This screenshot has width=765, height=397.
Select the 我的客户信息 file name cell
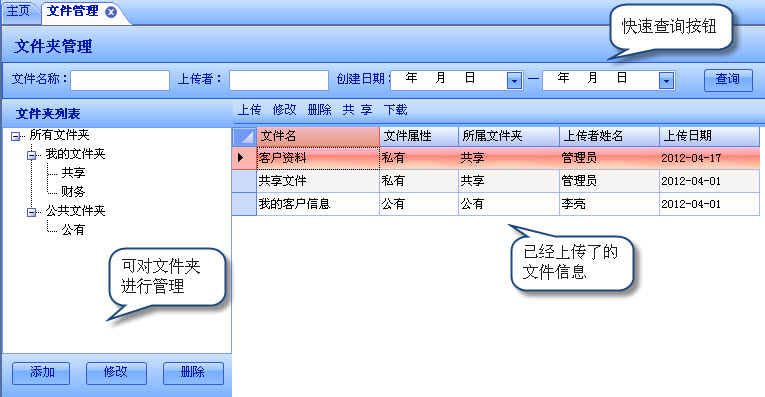318,204
